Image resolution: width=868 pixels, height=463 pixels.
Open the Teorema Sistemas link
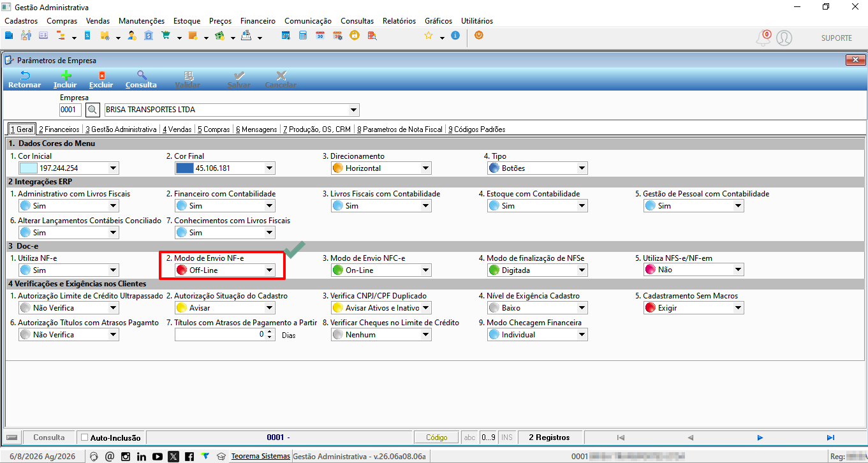[x=261, y=456]
